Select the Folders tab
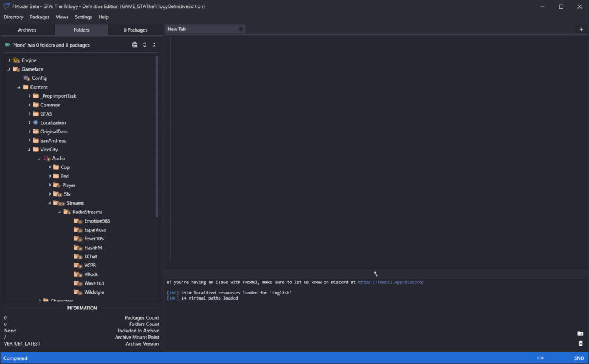Screen dimensions: 589x364 pyautogui.click(x=82, y=30)
